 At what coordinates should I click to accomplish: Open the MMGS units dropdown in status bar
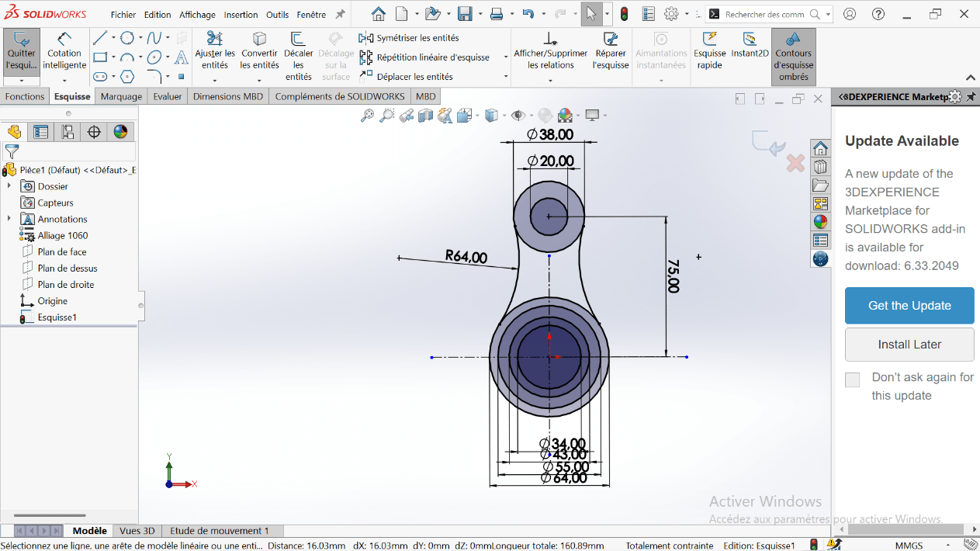coord(909,546)
